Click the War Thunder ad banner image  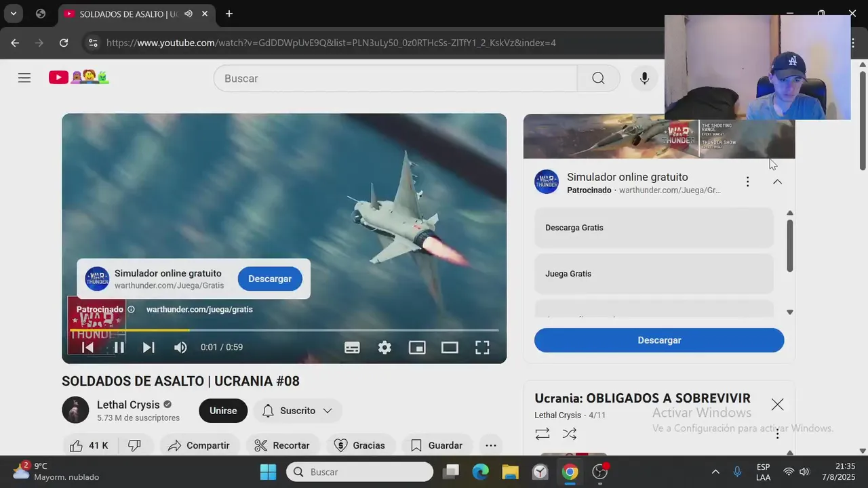[x=659, y=136]
